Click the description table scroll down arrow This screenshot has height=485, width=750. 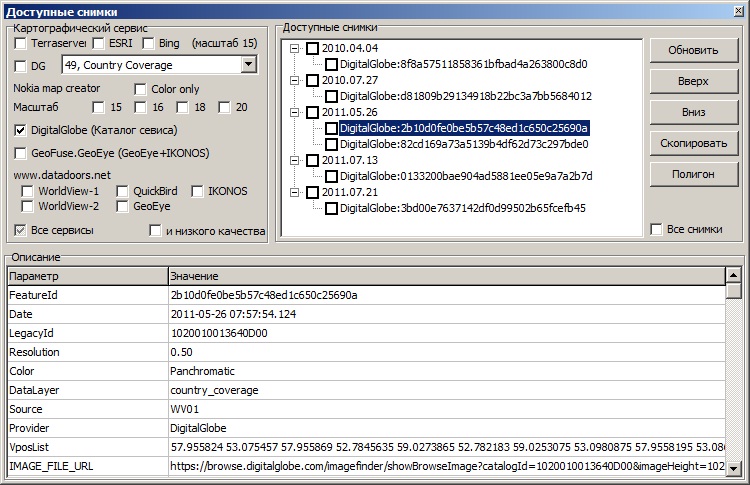point(734,468)
